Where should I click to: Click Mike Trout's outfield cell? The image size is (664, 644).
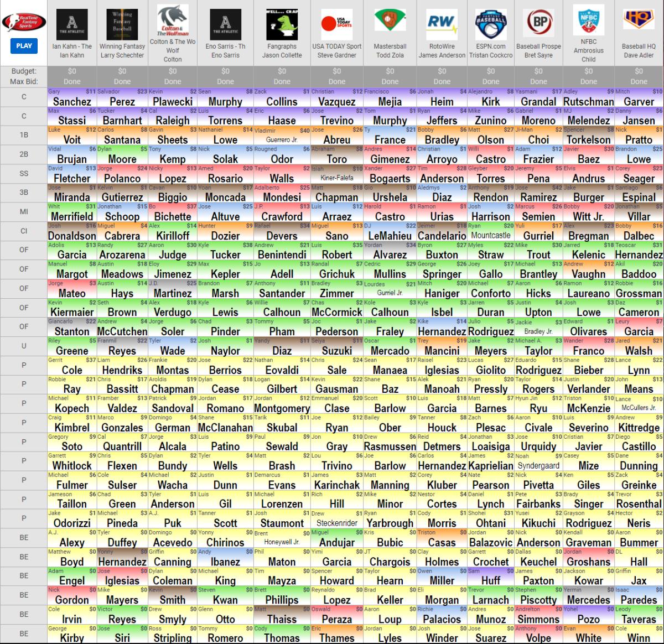tap(538, 251)
